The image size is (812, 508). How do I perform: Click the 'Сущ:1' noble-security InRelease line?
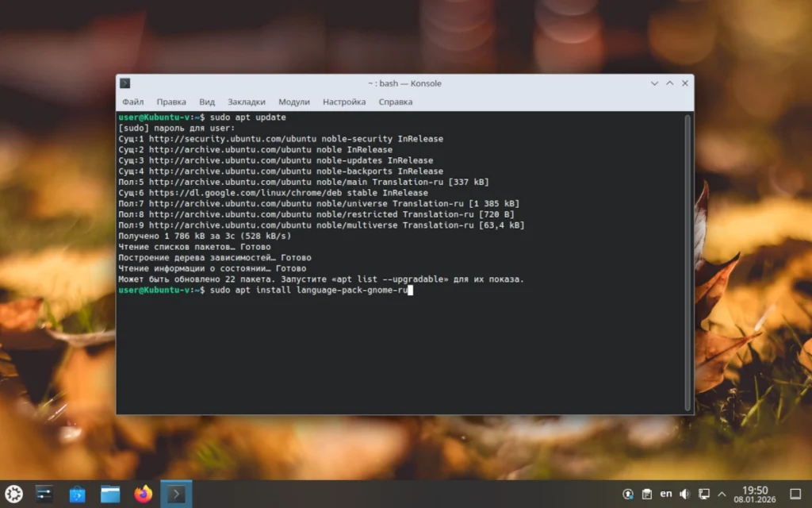point(281,139)
